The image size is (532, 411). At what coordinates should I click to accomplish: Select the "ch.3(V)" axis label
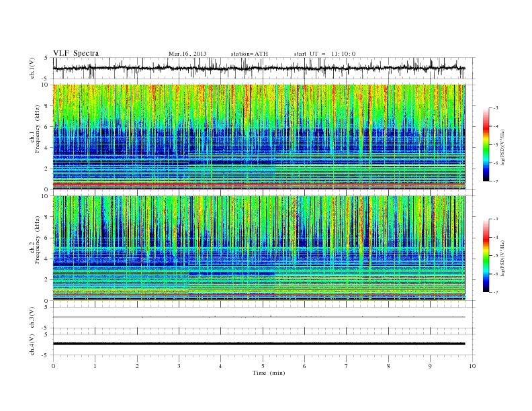click(x=32, y=318)
